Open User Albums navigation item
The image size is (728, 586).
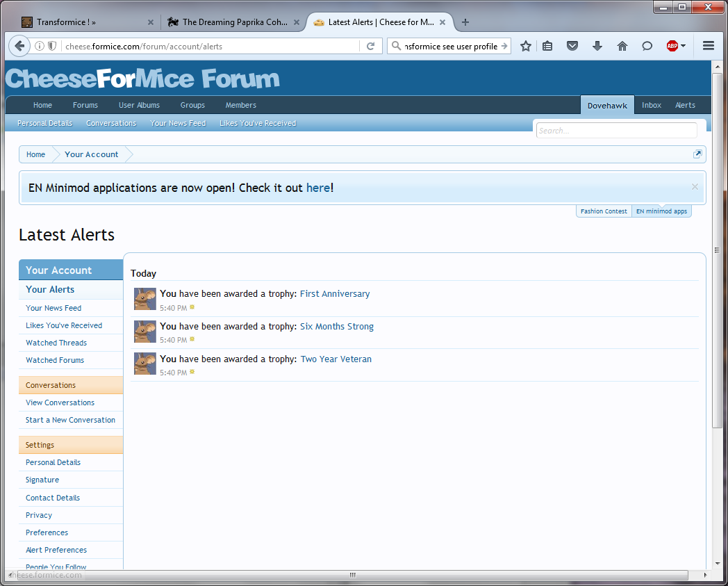pyautogui.click(x=139, y=105)
